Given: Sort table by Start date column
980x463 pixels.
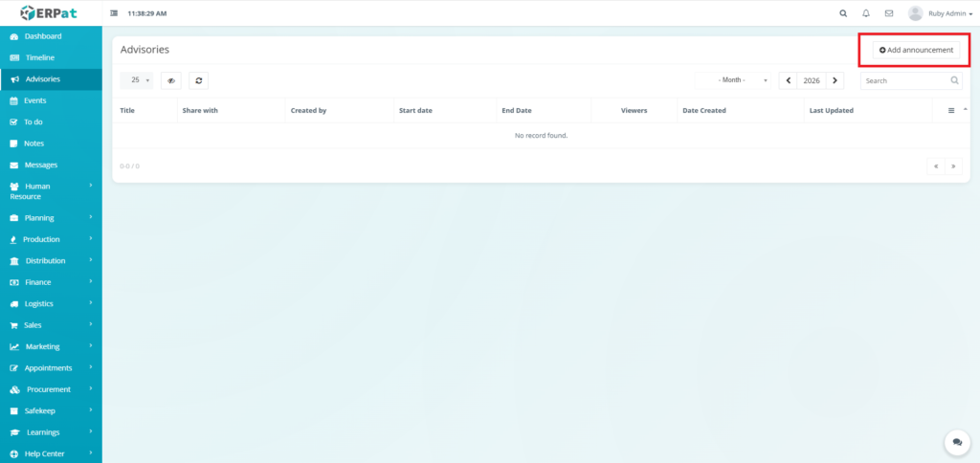Looking at the screenshot, I should point(415,111).
